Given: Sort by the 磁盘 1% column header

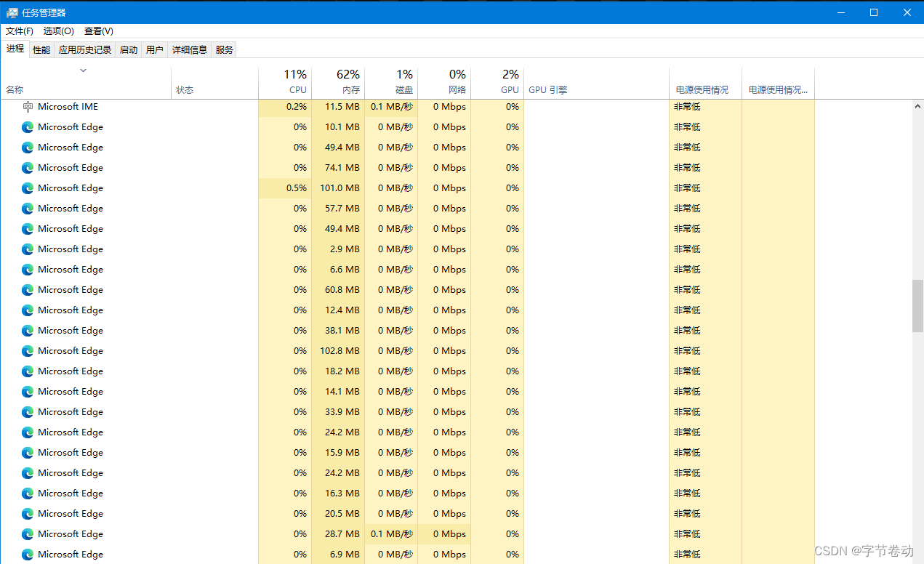Looking at the screenshot, I should 391,83.
